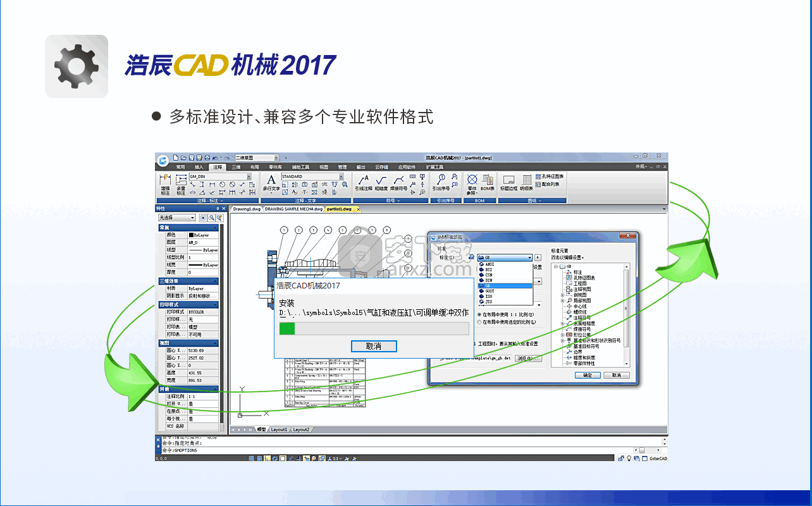Viewport: 812px width, 506px height.
Task: Click the New file icon in quick access toolbar
Action: [175, 157]
